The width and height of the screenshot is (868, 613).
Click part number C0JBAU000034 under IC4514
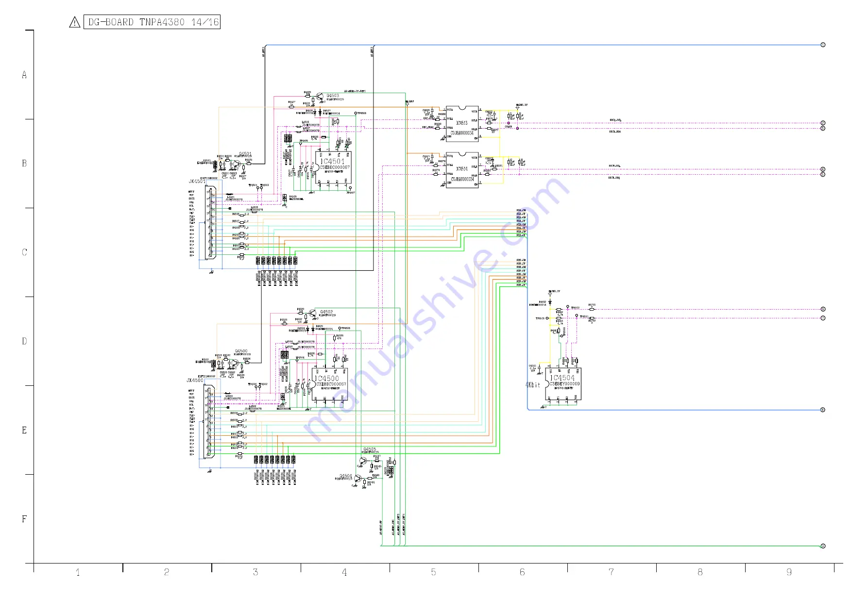click(x=462, y=179)
